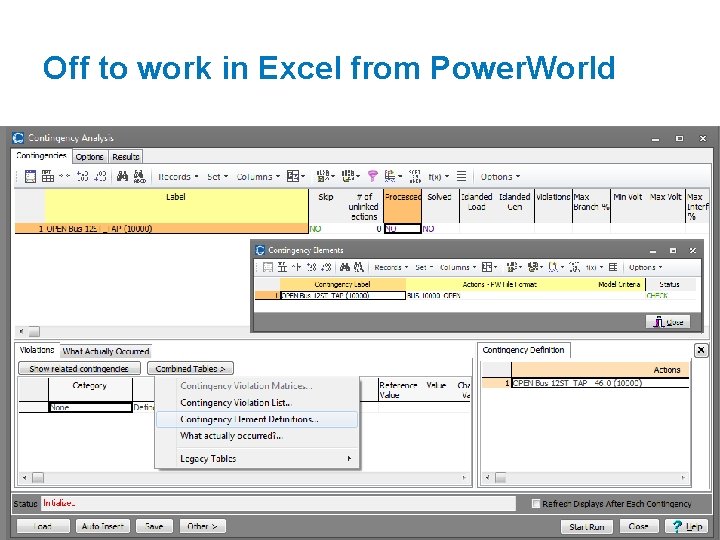Switch to the Violations tab
The width and height of the screenshot is (720, 540).
tap(37, 350)
